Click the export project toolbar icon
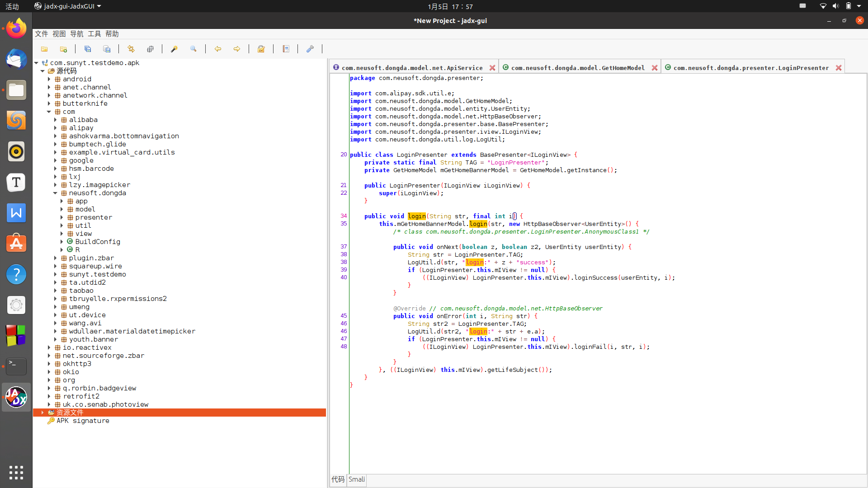Viewport: 868px width, 488px height. tap(107, 49)
